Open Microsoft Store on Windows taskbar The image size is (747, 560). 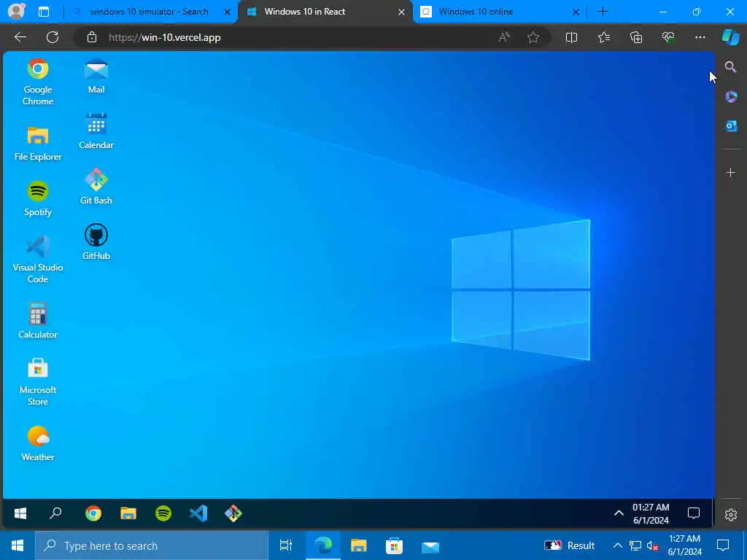(x=394, y=545)
